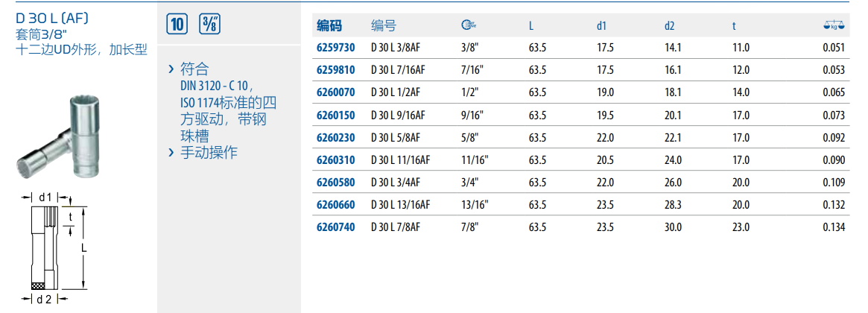Click the 3/8 square drive icon
Image resolution: width=868 pixels, height=313 pixels.
(x=209, y=24)
